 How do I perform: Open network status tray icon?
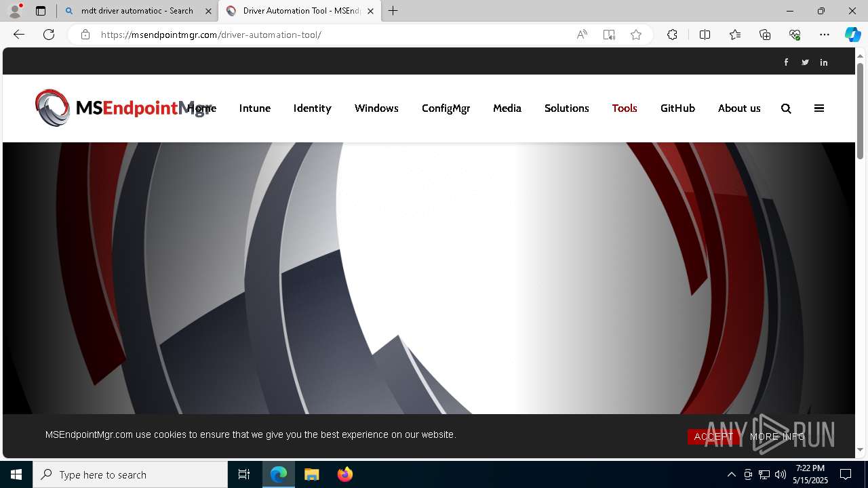(764, 474)
